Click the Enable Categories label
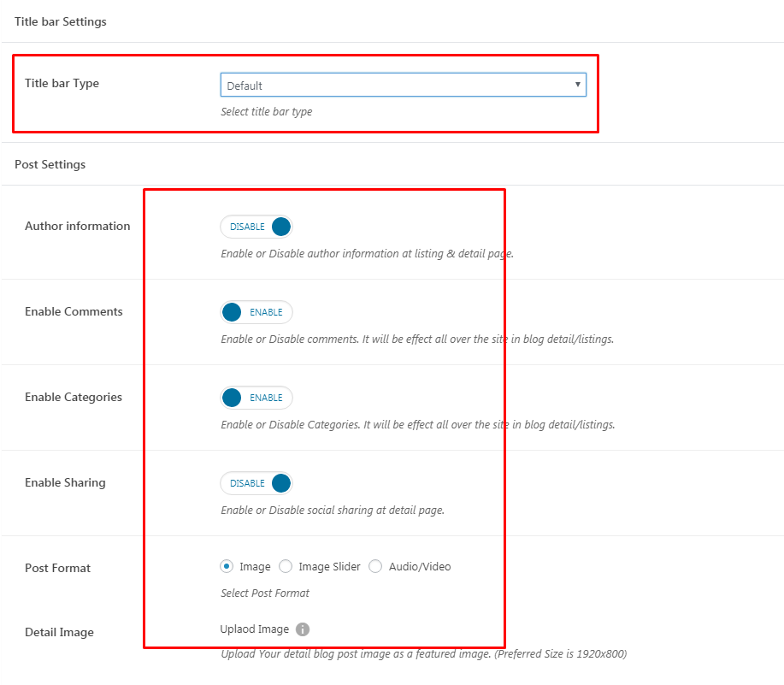Viewport: 784px width, 685px height. pos(74,397)
